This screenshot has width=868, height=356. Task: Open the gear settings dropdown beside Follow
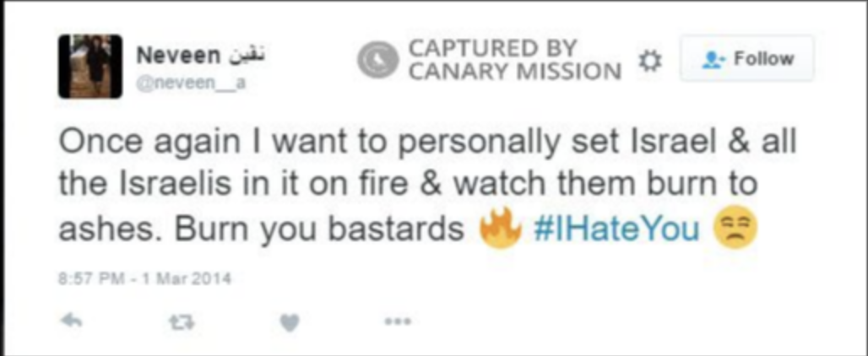pyautogui.click(x=650, y=60)
